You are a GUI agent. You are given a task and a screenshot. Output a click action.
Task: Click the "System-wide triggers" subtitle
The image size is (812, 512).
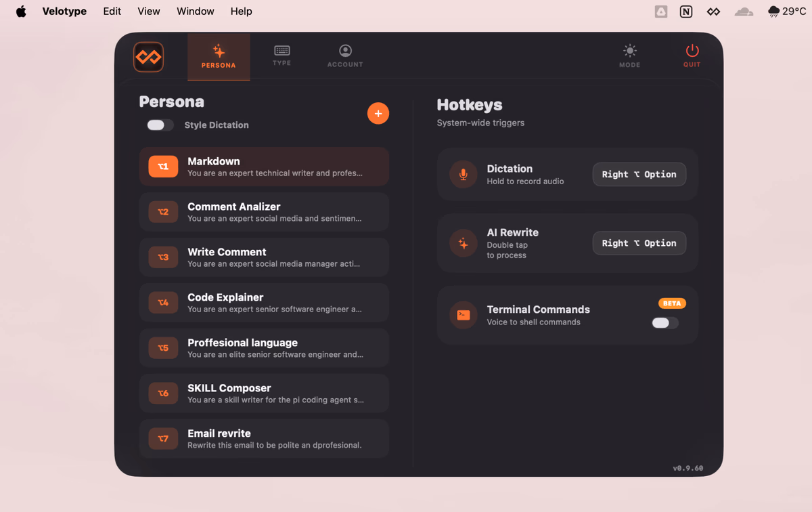tap(480, 123)
